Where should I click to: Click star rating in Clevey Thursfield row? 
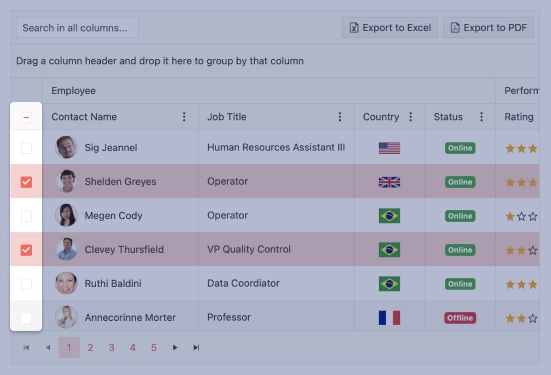[522, 250]
